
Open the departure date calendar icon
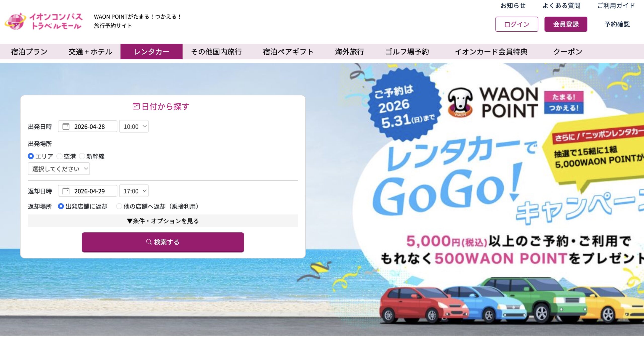click(x=66, y=126)
